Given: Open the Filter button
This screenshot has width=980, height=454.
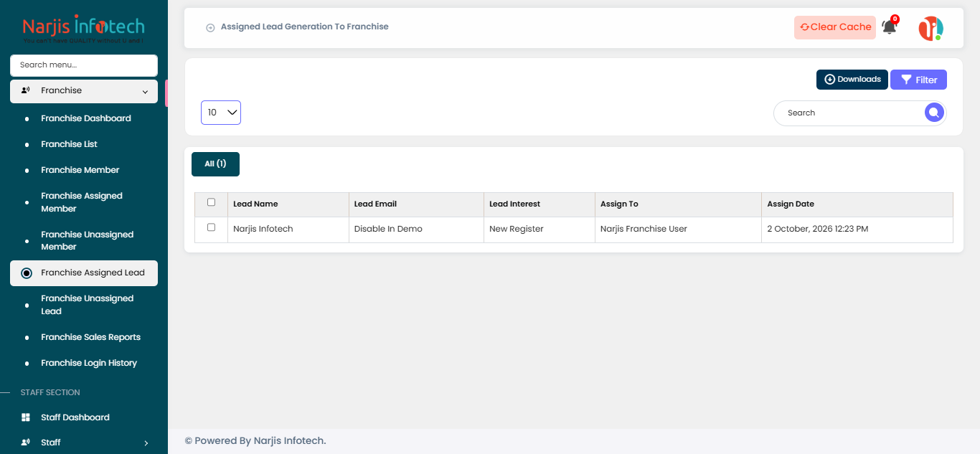Looking at the screenshot, I should coord(918,80).
